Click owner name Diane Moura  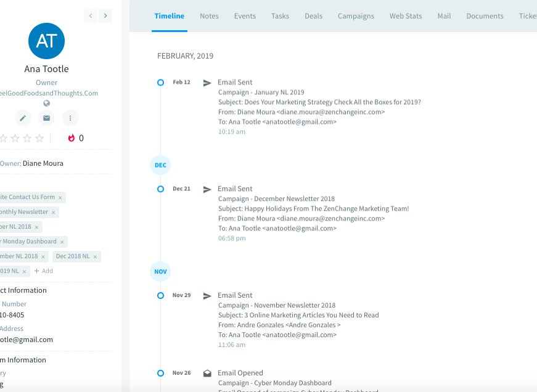pyautogui.click(x=43, y=163)
